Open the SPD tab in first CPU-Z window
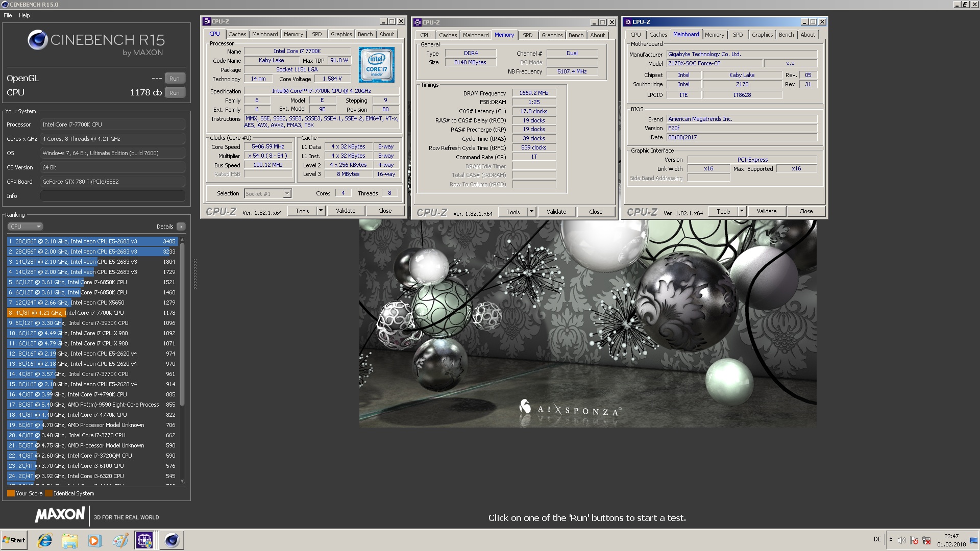This screenshot has width=980, height=551. (x=317, y=34)
